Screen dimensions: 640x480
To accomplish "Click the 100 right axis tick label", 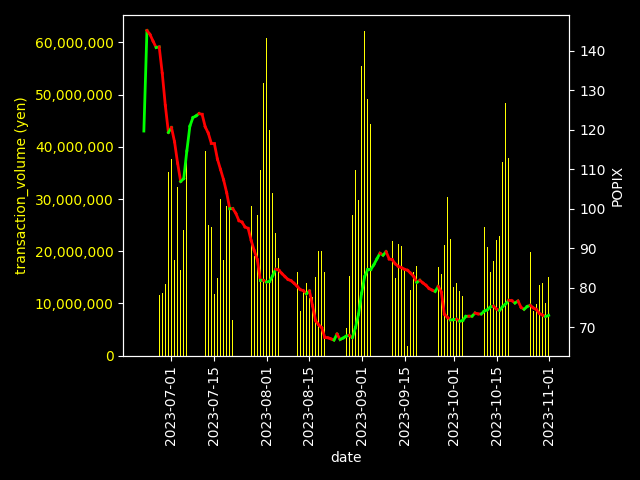I will (x=593, y=209).
